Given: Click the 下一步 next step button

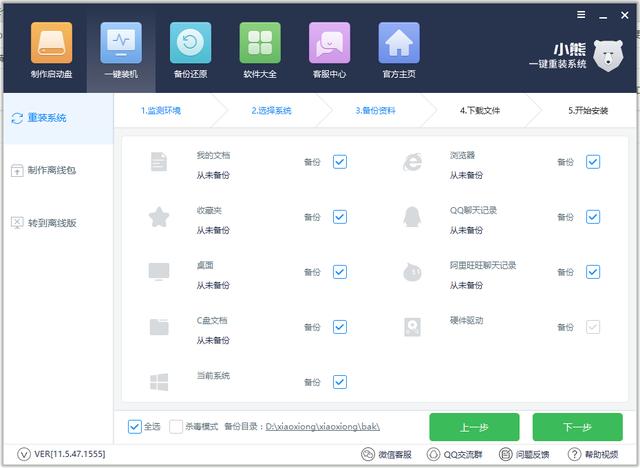Looking at the screenshot, I should 578,427.
